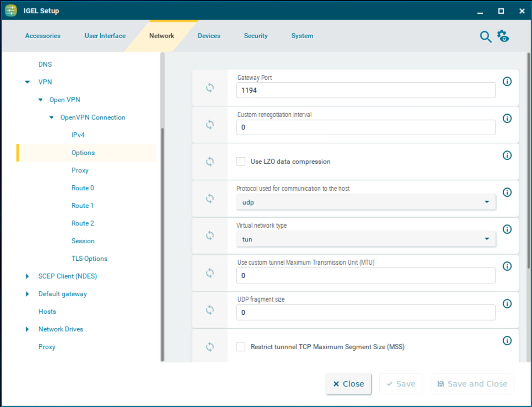Reset the Gateway Port field to default
This screenshot has height=407, width=532.
click(x=210, y=88)
